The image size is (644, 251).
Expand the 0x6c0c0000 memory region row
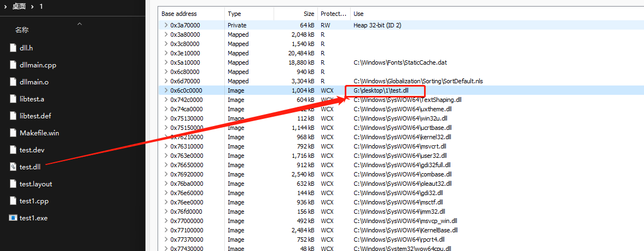click(166, 90)
